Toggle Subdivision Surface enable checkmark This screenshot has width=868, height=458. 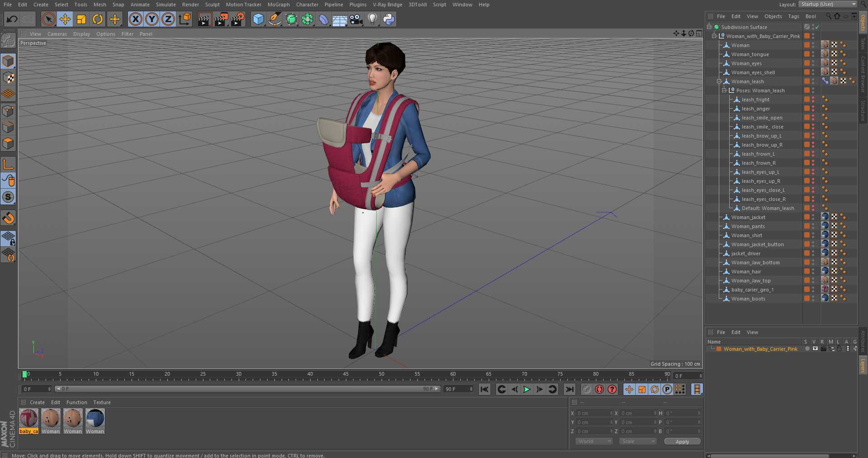(817, 27)
